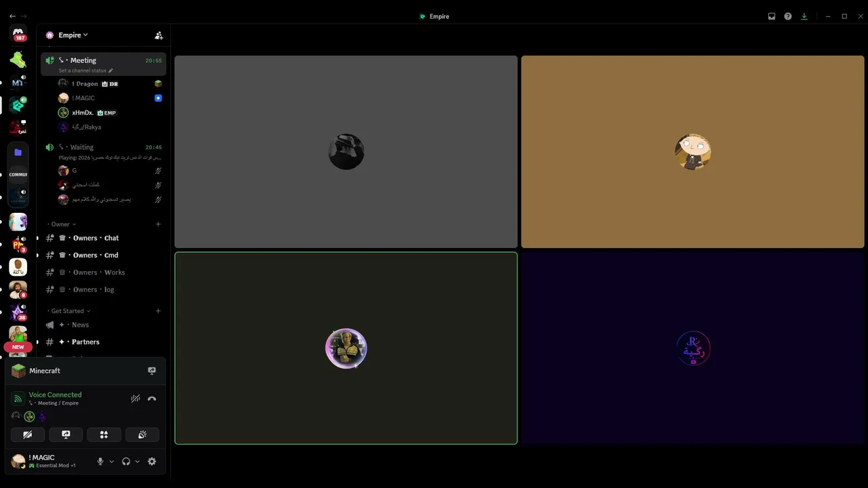Add a channel to Get Started category
Image resolution: width=868 pixels, height=488 pixels.
pos(158,311)
